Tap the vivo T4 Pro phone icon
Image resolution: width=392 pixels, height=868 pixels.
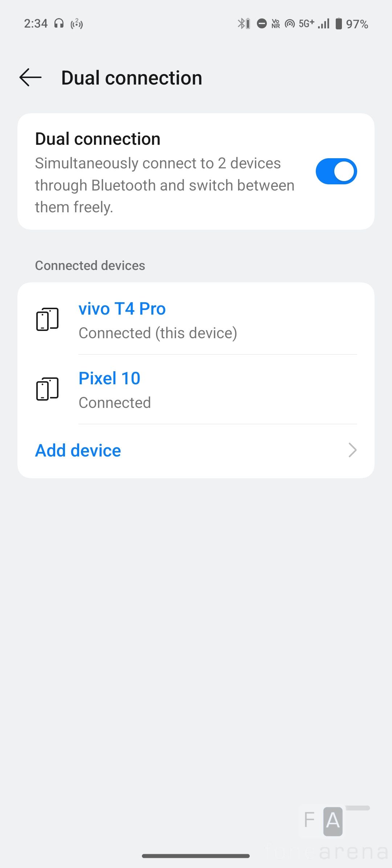click(47, 319)
